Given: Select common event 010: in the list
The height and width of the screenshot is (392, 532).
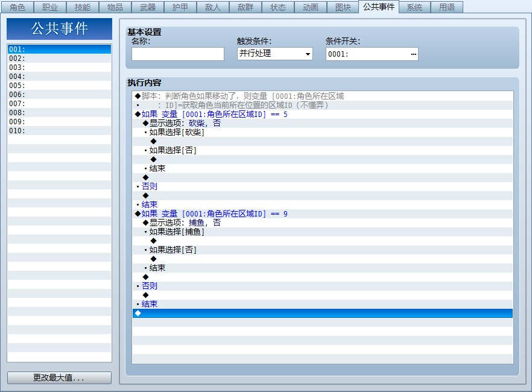Looking at the screenshot, I should click(59, 130).
